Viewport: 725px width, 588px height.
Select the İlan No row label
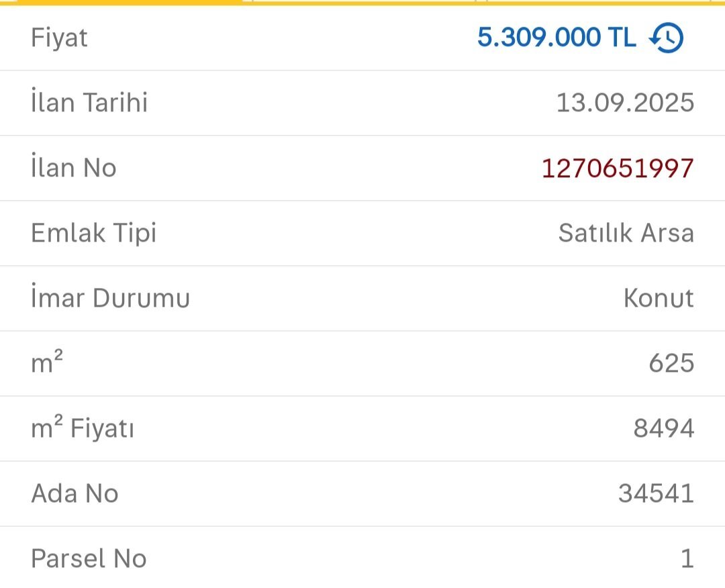(x=74, y=168)
